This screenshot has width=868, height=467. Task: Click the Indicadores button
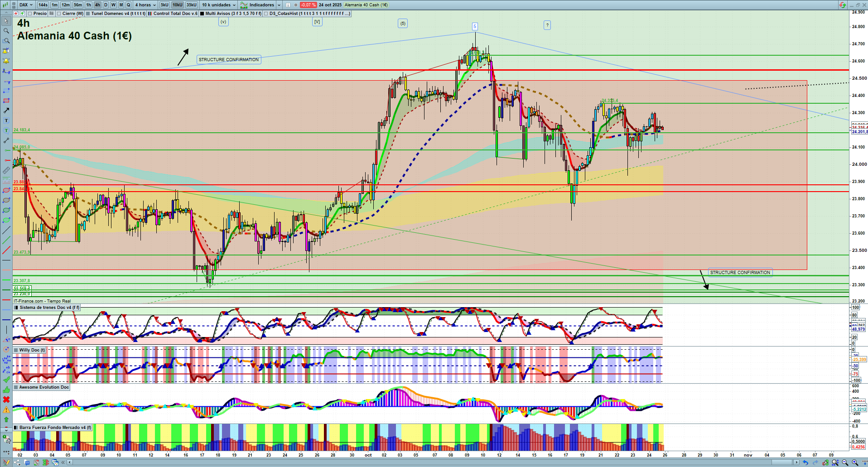coord(261,5)
